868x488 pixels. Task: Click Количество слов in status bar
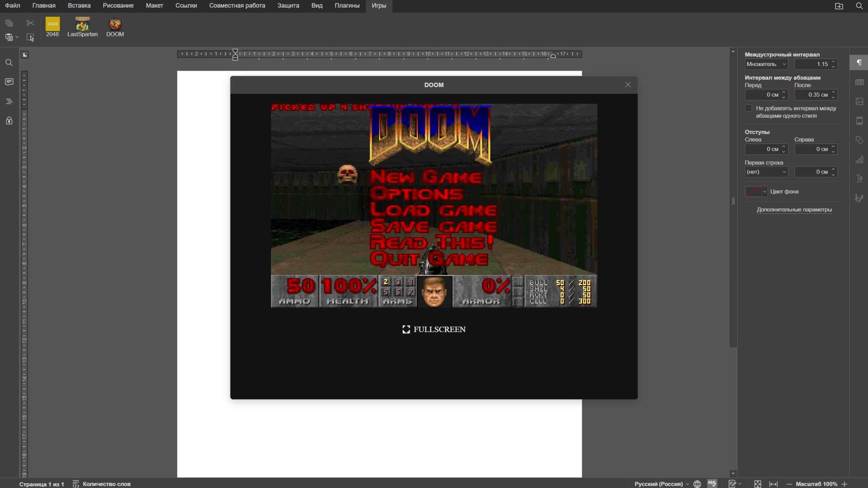[101, 484]
